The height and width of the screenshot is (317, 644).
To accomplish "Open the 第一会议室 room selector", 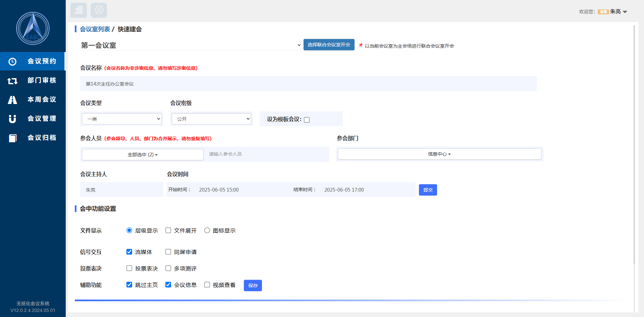I will 191,45.
